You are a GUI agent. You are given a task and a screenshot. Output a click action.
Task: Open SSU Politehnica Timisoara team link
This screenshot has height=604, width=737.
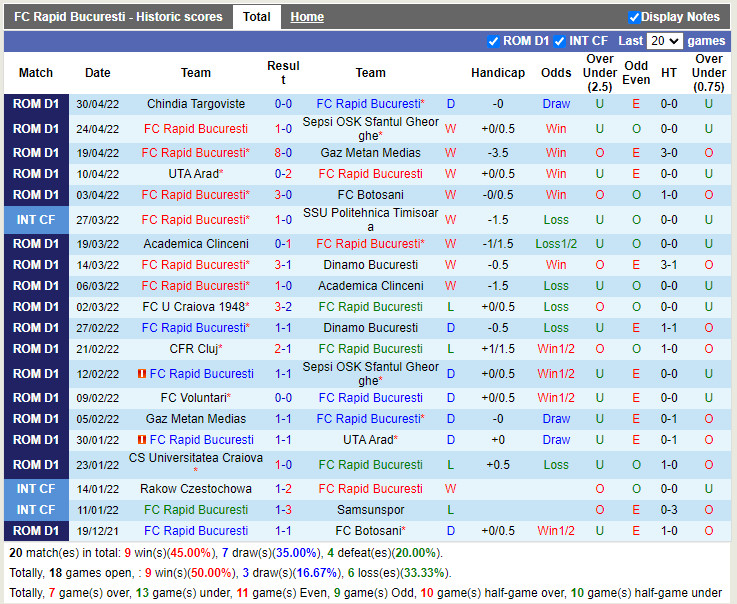[x=370, y=219]
